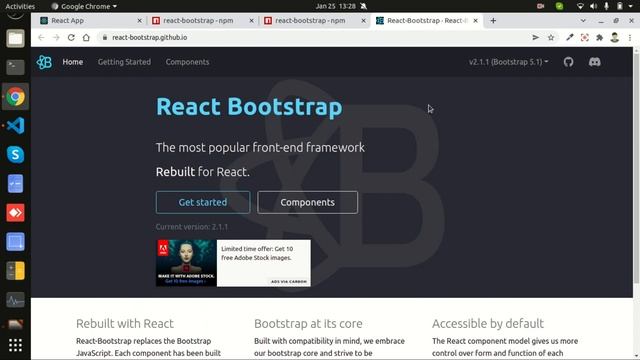Viewport: 640px width, 360px height.
Task: Click the send/share icon in address bar
Action: [x=536, y=38]
